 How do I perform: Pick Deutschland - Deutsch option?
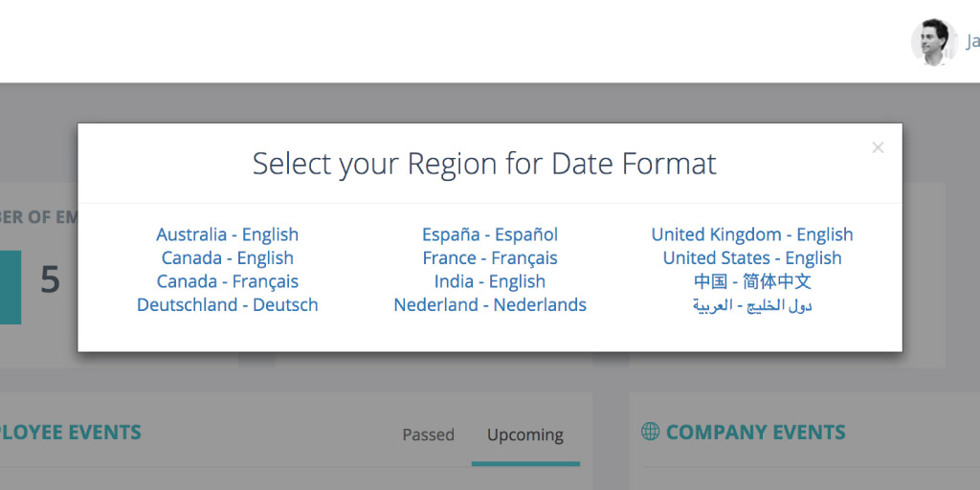[x=228, y=305]
